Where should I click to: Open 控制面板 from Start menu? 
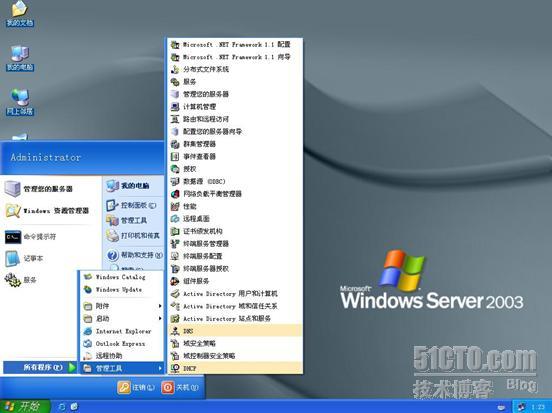[x=134, y=205]
